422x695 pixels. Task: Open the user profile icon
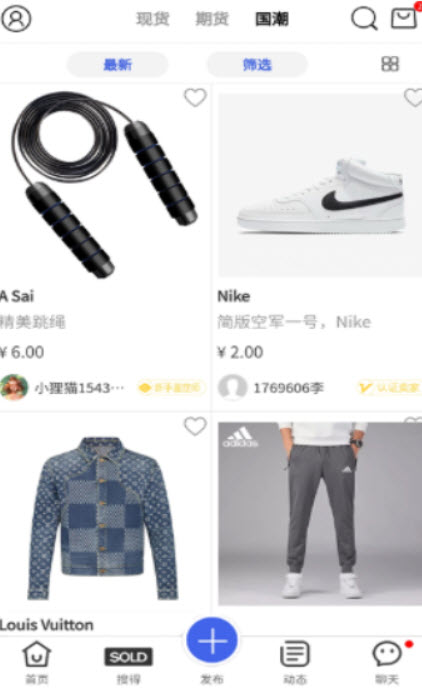click(x=16, y=19)
